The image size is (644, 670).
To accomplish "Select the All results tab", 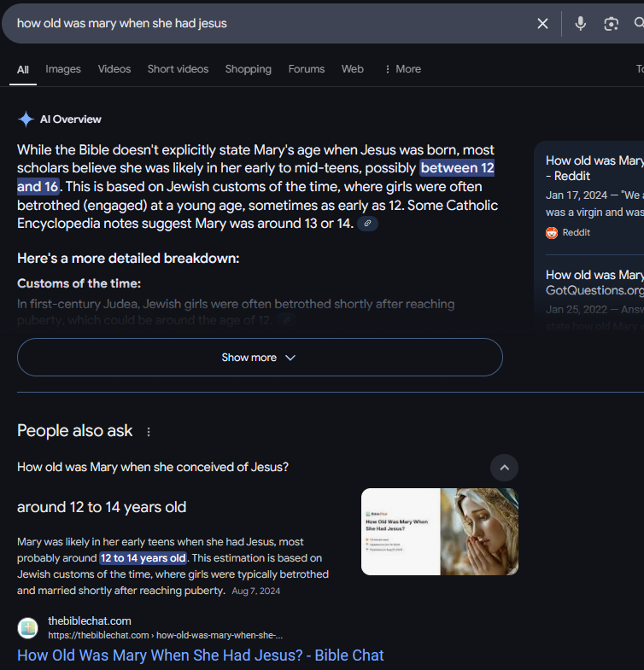I will tap(23, 70).
